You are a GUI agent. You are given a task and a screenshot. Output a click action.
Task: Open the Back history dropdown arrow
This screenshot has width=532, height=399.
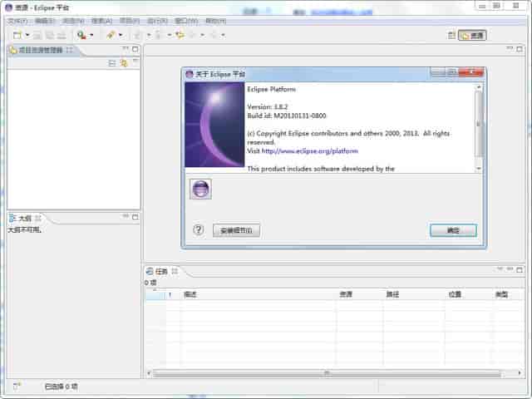(203, 35)
